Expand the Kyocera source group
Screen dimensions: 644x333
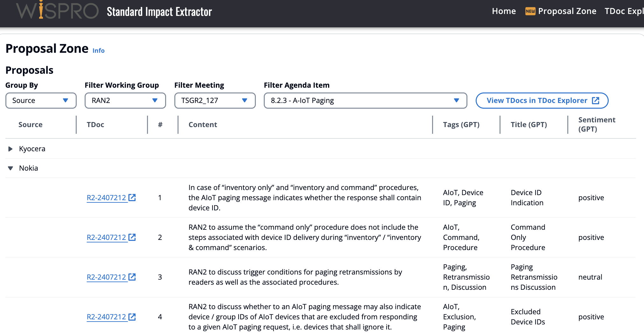10,149
